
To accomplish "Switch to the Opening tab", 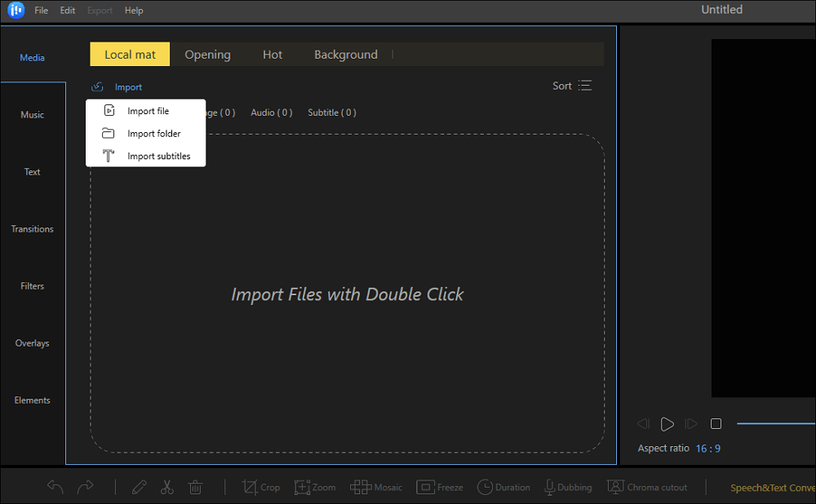I will [x=207, y=55].
